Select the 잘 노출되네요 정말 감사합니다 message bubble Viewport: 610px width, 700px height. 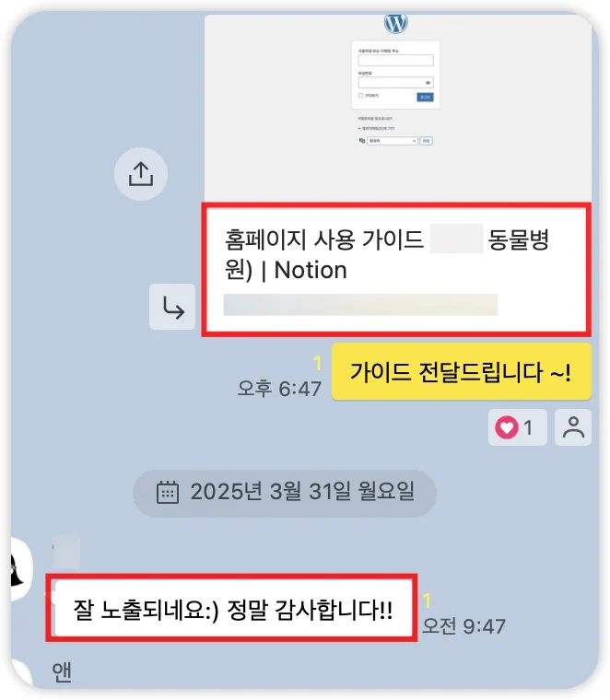click(x=233, y=609)
